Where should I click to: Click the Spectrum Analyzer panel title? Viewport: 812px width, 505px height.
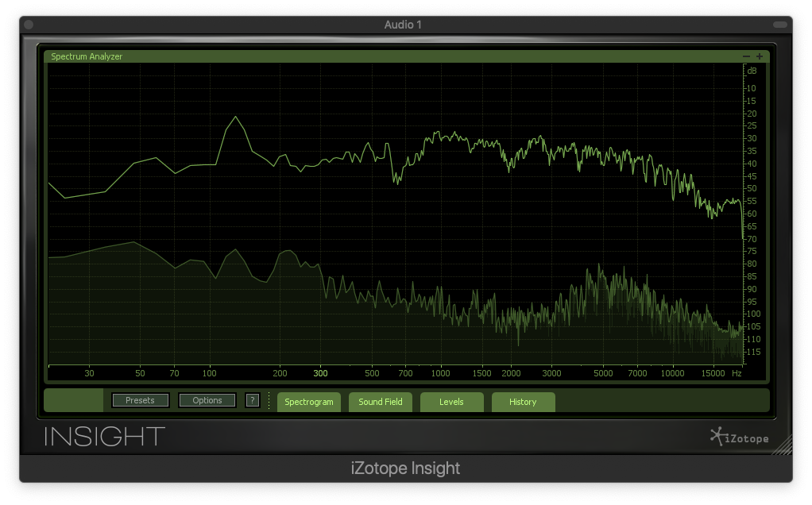tap(87, 56)
